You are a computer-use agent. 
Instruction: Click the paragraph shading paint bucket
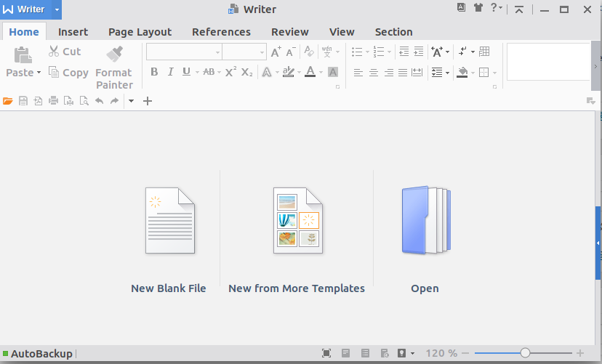point(462,72)
